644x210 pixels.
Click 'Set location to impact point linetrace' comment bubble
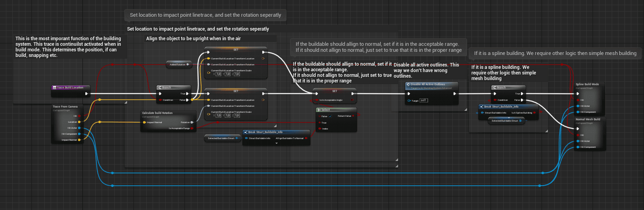[x=205, y=15]
